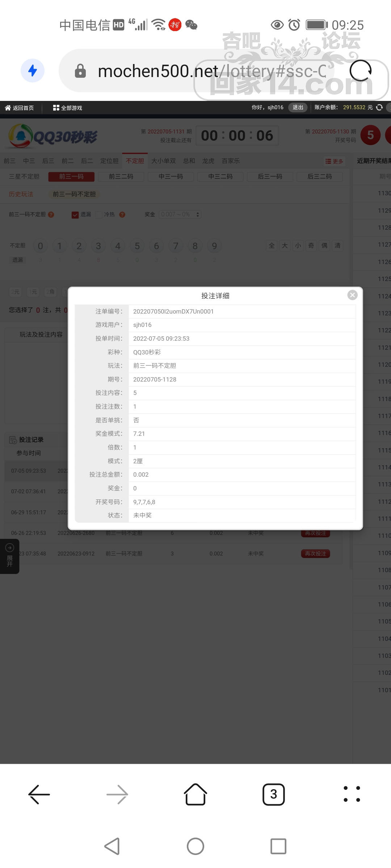
Task: Click 再次投注 on the last record
Action: 315,554
